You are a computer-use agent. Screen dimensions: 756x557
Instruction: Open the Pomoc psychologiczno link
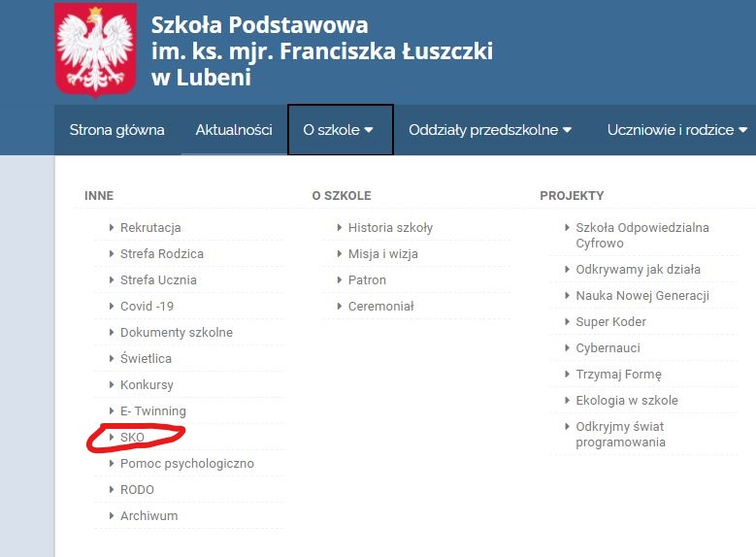coord(187,464)
